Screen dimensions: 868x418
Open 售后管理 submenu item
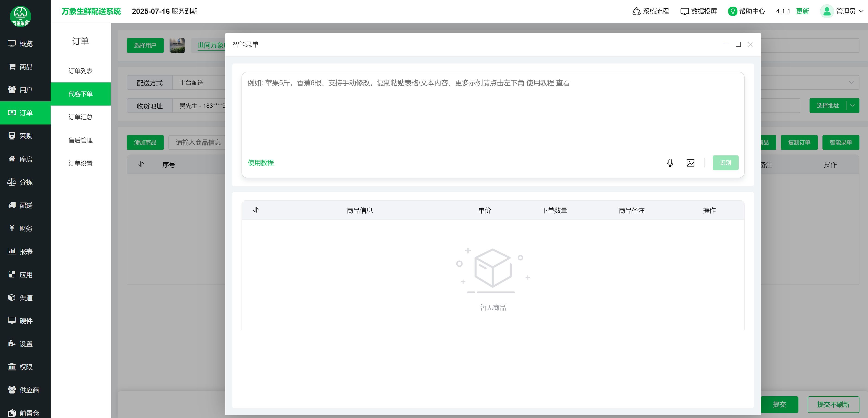coord(80,140)
